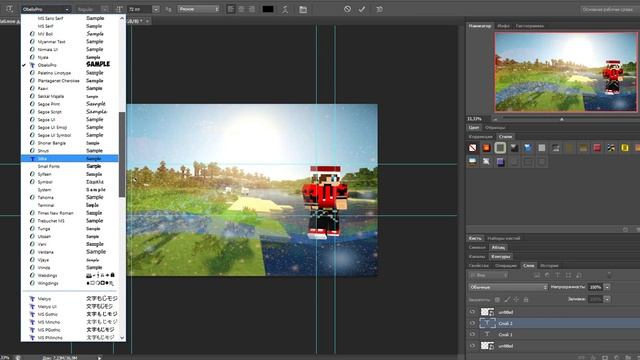The width and height of the screenshot is (640, 360).
Task: Toggle visibility of Слой 1 layer
Action: click(x=472, y=335)
